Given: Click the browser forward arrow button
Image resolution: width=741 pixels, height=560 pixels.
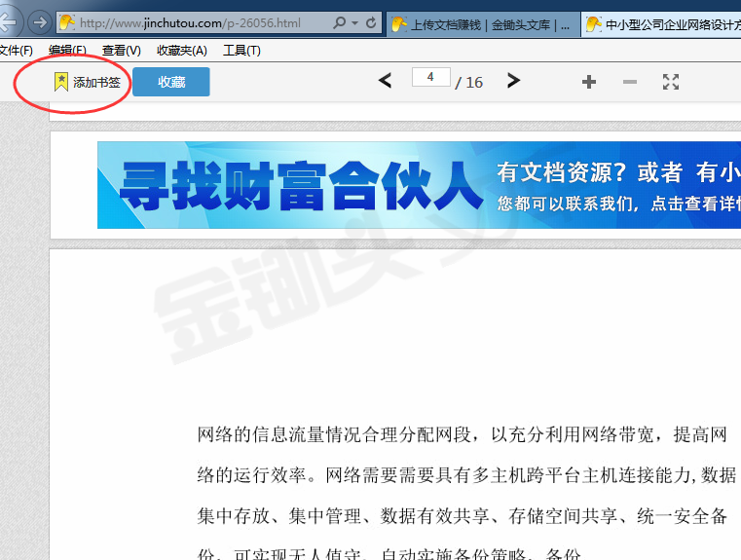Looking at the screenshot, I should tap(39, 21).
